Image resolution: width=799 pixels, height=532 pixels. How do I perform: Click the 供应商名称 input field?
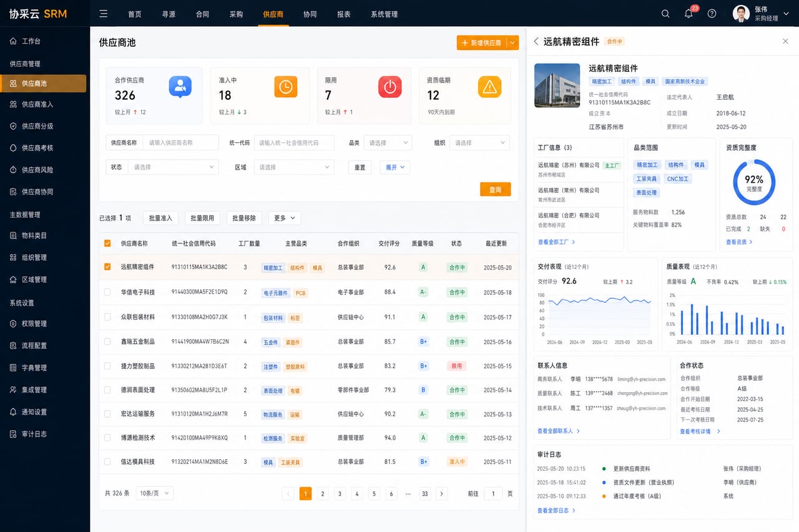click(x=181, y=143)
